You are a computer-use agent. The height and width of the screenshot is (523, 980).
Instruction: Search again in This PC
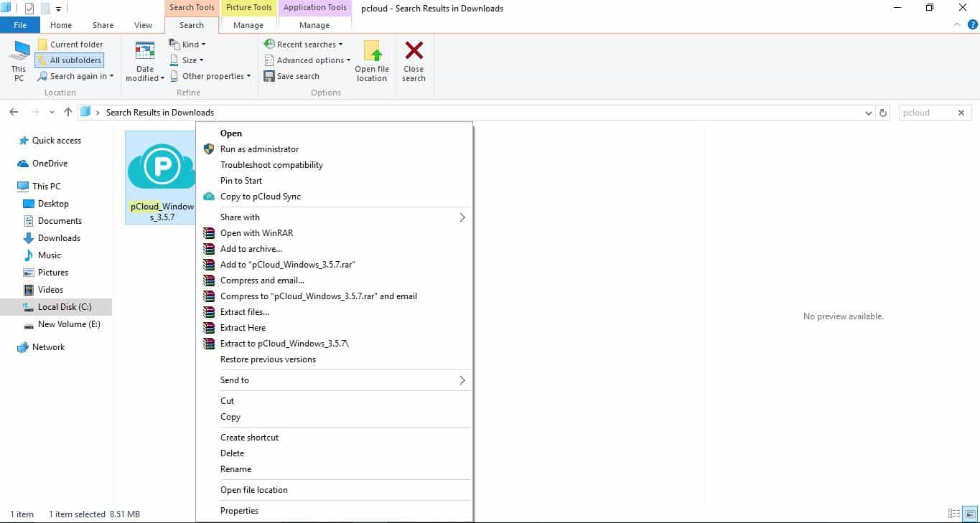point(75,76)
